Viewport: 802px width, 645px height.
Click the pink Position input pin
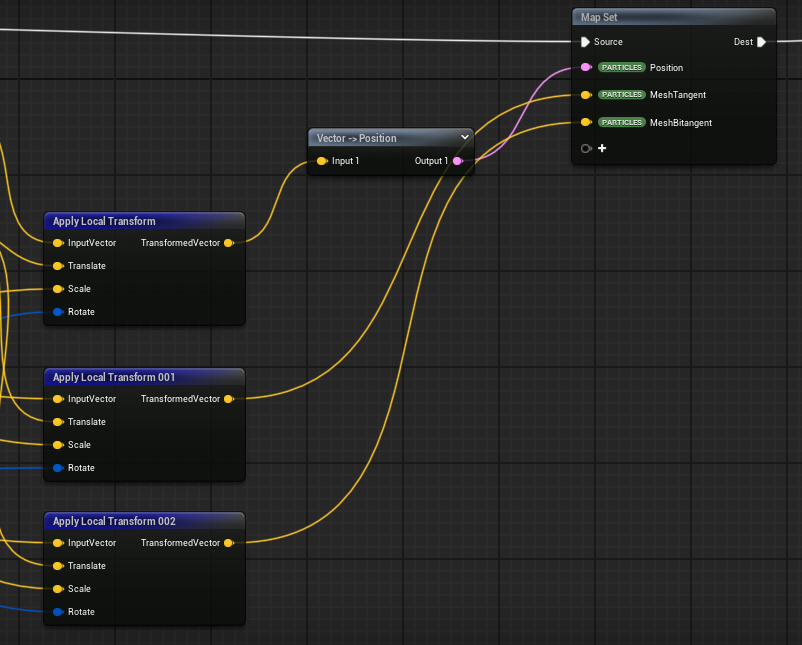coord(586,68)
